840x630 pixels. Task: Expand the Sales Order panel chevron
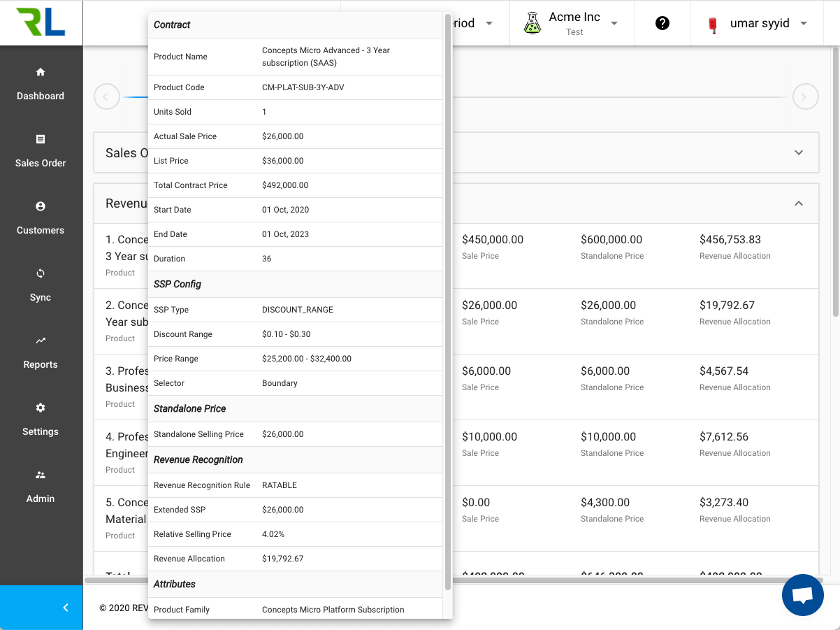[x=799, y=152]
